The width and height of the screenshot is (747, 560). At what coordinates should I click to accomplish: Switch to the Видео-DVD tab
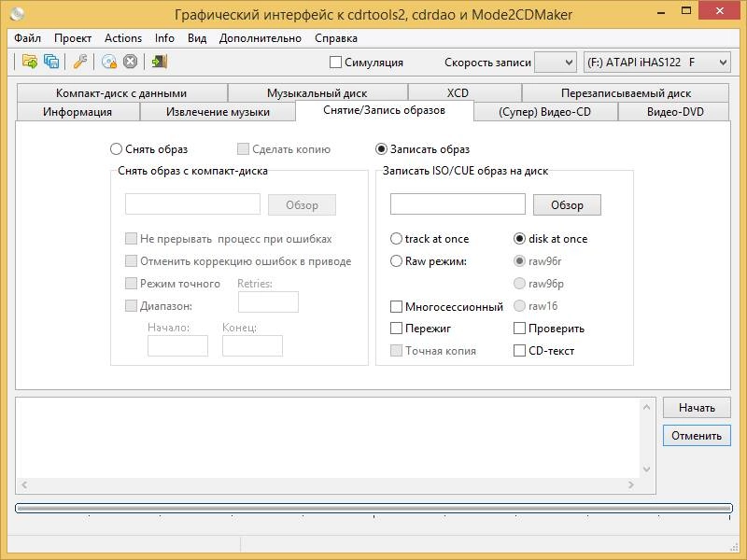[674, 112]
